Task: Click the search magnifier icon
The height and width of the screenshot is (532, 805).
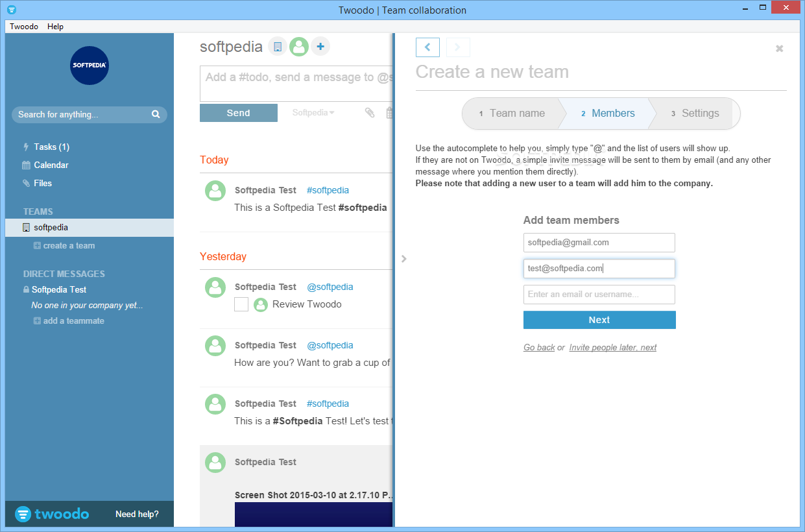Action: [x=156, y=114]
